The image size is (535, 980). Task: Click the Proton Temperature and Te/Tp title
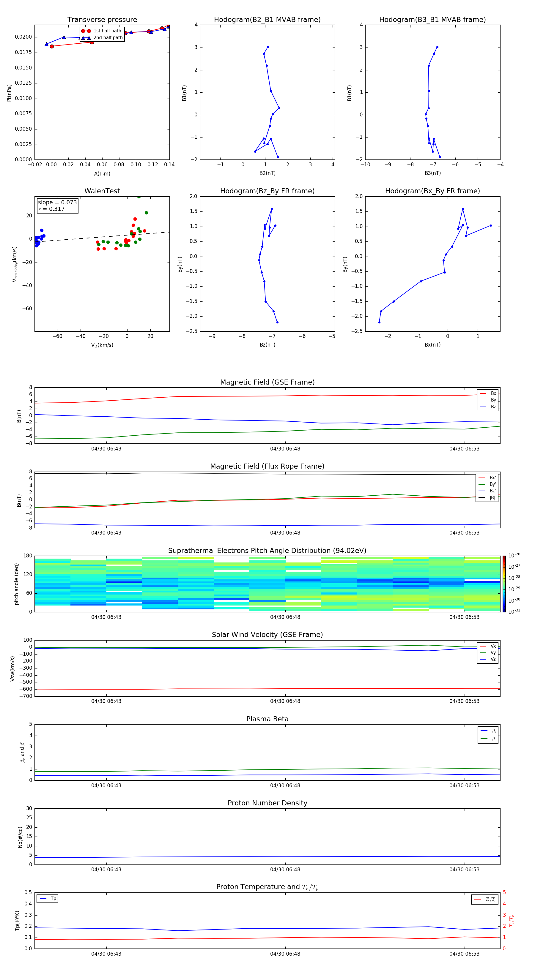pos(267,887)
